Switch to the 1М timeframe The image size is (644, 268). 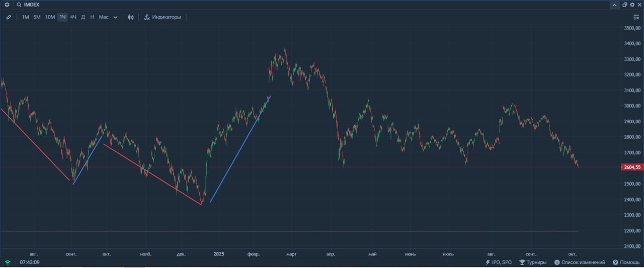[x=25, y=17]
